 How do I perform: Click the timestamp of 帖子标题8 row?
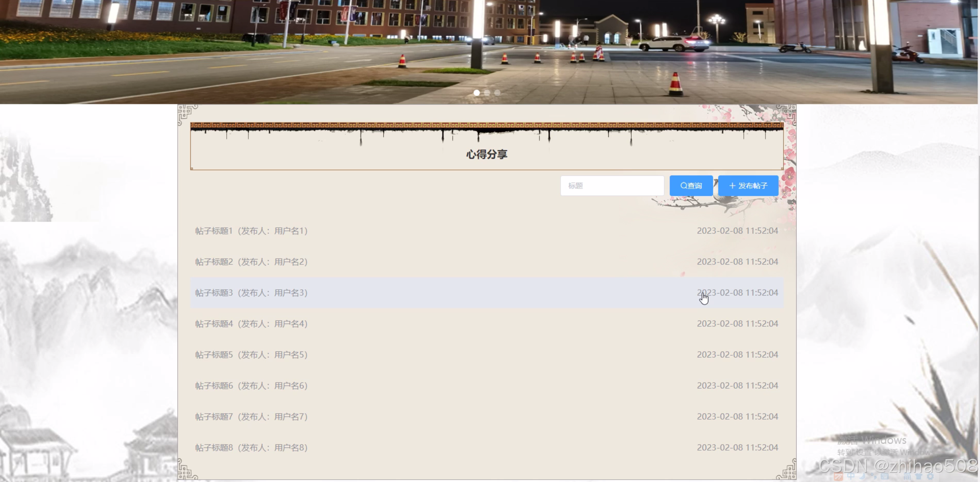click(x=737, y=448)
